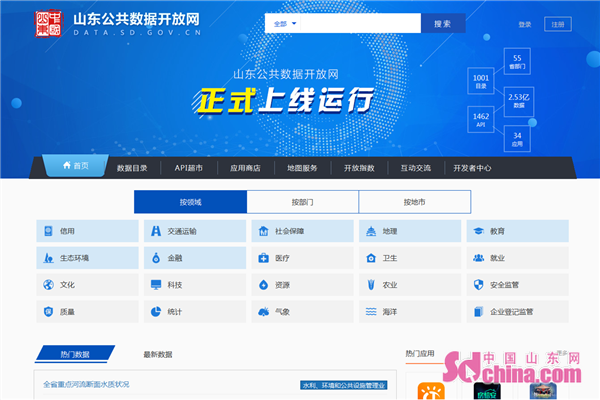Click the 登录 login link
The width and height of the screenshot is (600, 400).
[525, 24]
